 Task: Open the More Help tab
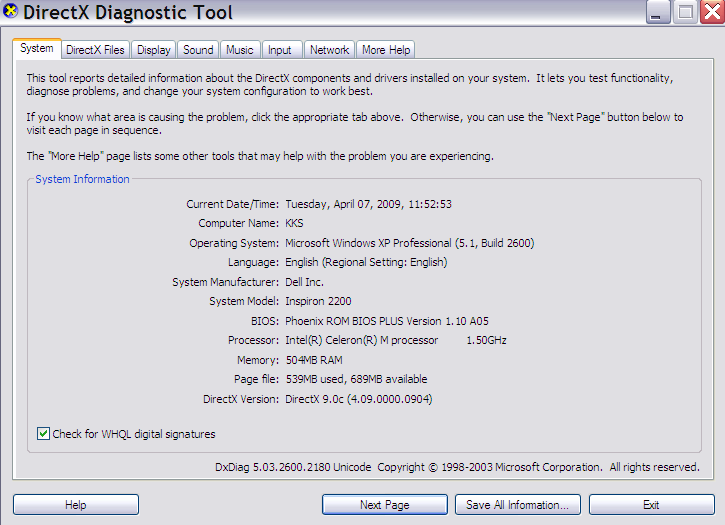385,50
